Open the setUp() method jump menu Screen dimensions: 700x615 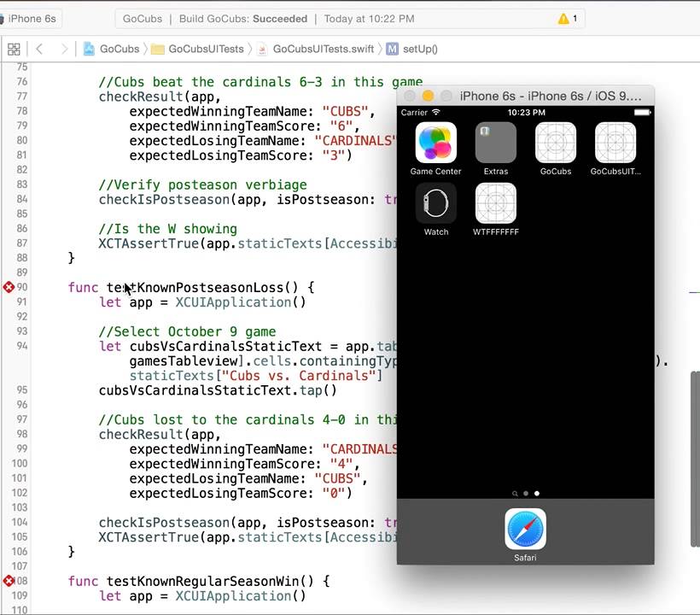(412, 49)
